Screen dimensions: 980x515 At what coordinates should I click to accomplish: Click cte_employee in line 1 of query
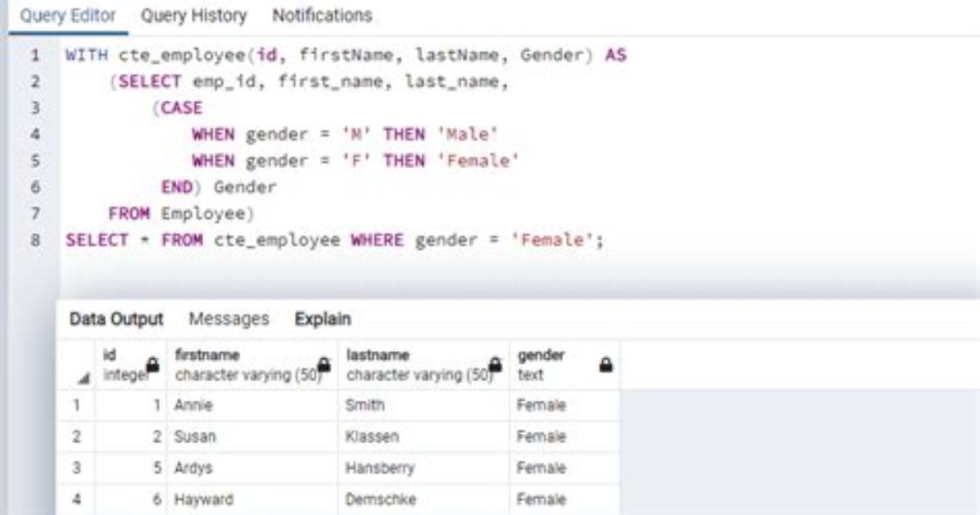click(182, 55)
